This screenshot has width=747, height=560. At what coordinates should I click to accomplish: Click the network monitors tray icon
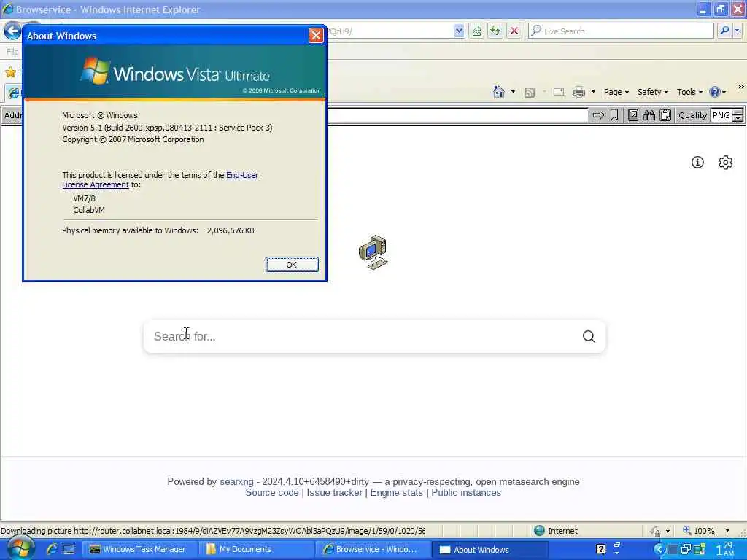pos(686,549)
